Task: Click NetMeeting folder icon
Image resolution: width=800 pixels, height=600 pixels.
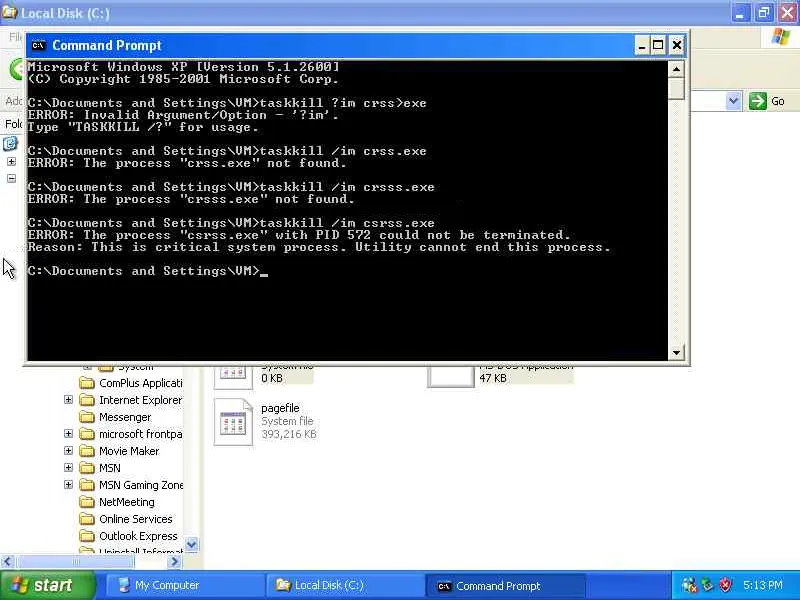Action: point(87,502)
